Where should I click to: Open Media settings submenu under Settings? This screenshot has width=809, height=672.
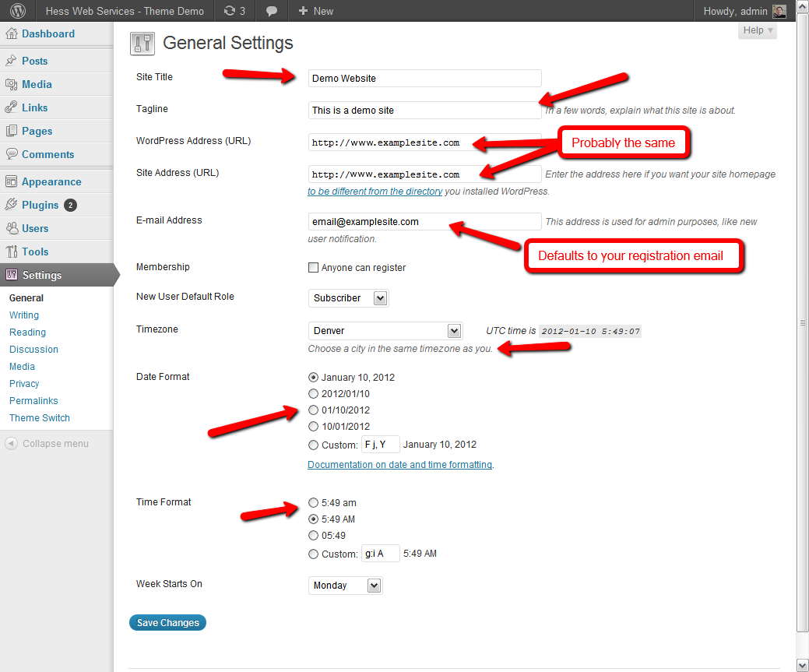pos(22,367)
